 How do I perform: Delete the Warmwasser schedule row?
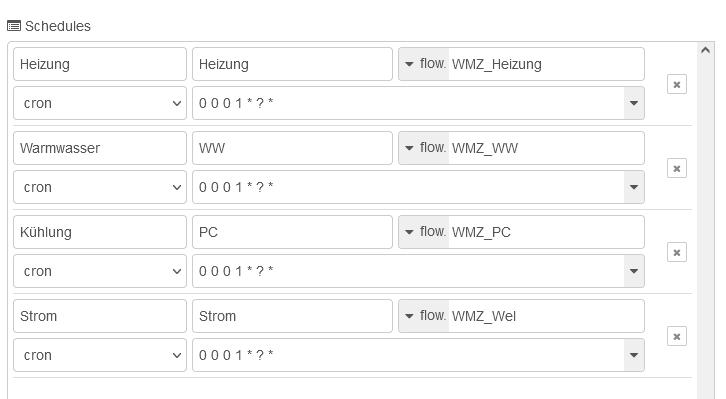(x=676, y=168)
